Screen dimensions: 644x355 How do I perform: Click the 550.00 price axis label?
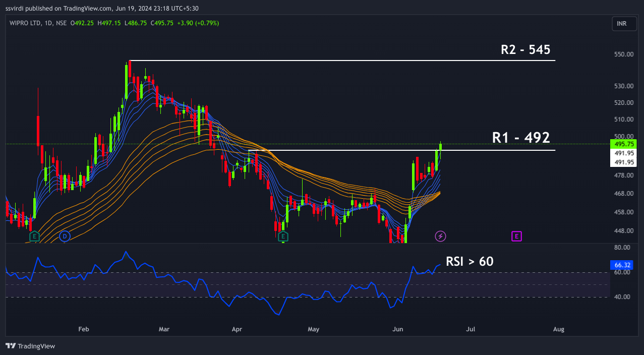click(623, 54)
